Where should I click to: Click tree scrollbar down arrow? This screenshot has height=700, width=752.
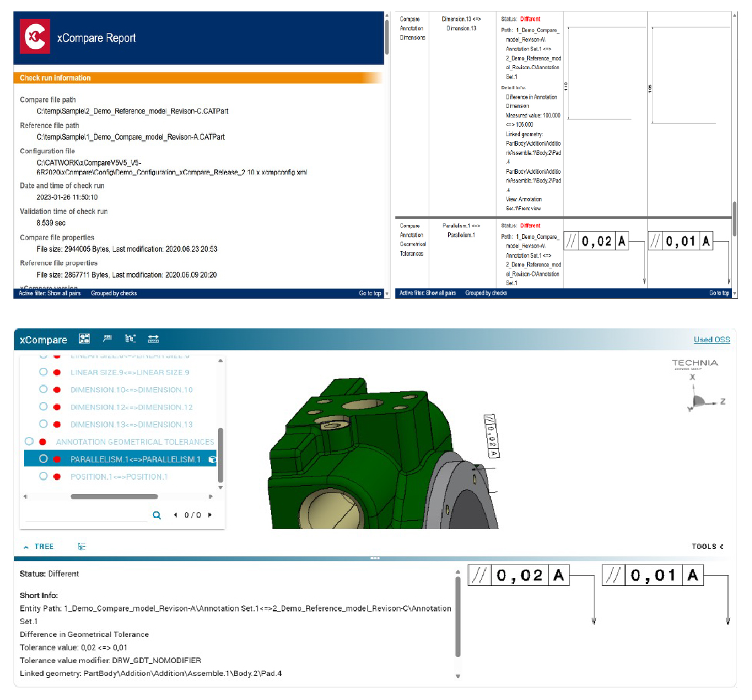click(x=220, y=487)
